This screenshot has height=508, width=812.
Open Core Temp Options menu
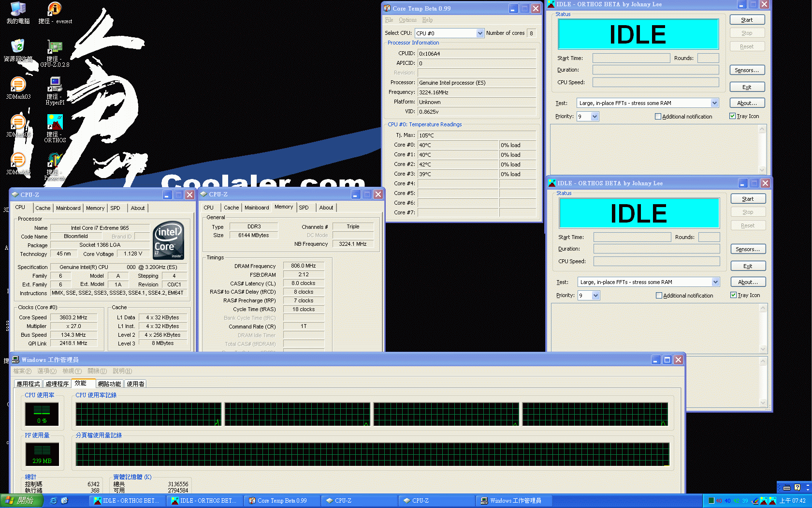tap(407, 20)
